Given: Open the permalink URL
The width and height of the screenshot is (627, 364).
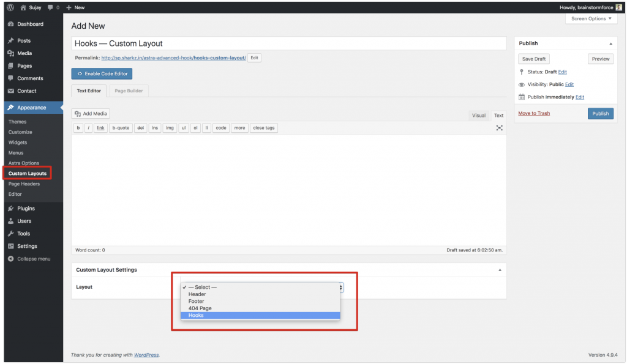Looking at the screenshot, I should [x=173, y=58].
